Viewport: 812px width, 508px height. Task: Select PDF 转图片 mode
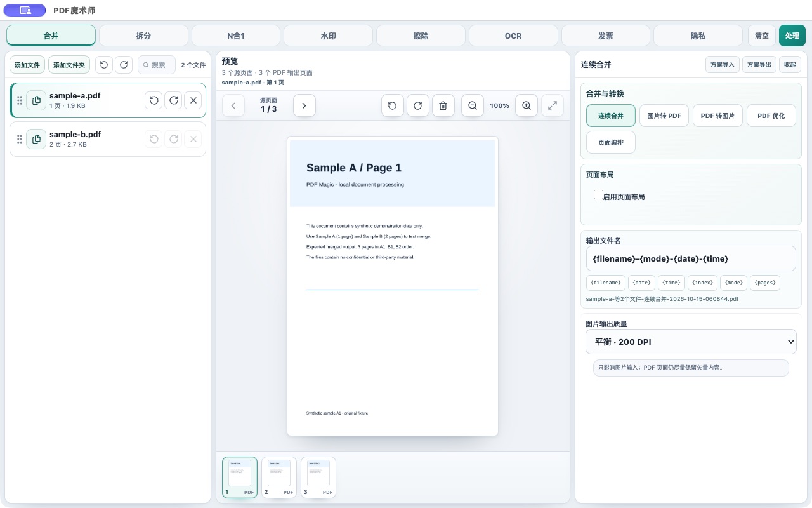[x=717, y=116]
